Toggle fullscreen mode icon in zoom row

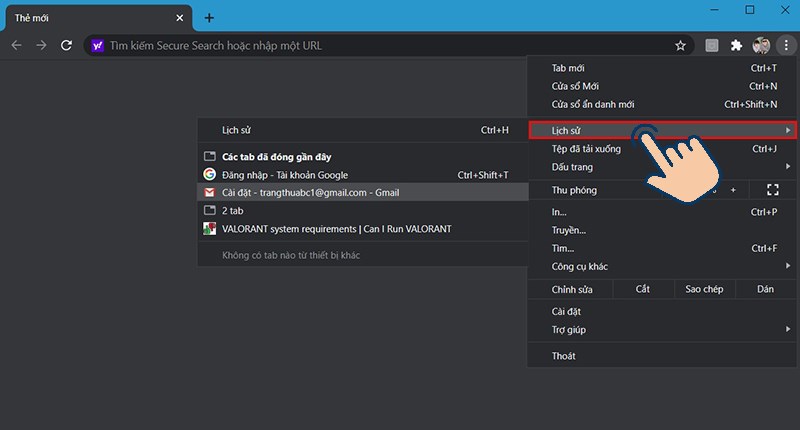point(772,189)
